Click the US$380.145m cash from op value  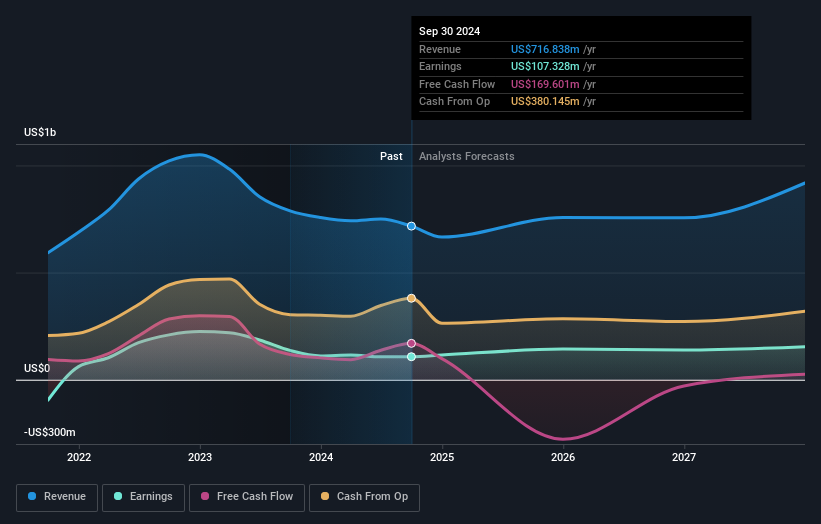545,102
